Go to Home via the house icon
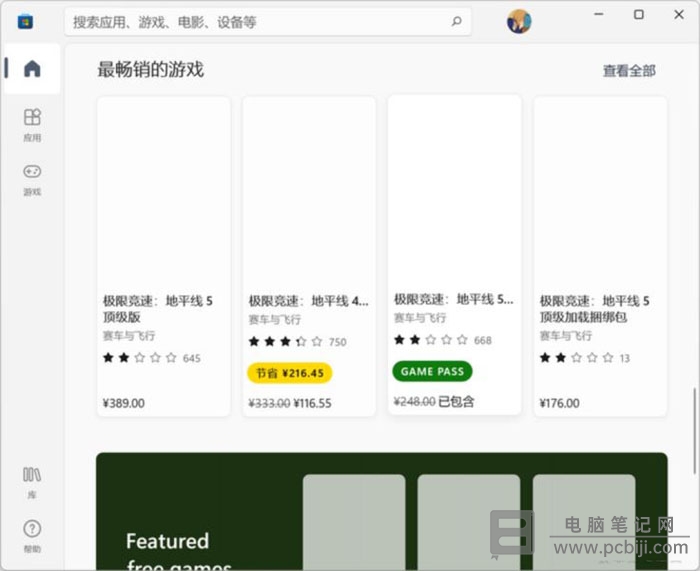The width and height of the screenshot is (700, 571). click(x=32, y=68)
